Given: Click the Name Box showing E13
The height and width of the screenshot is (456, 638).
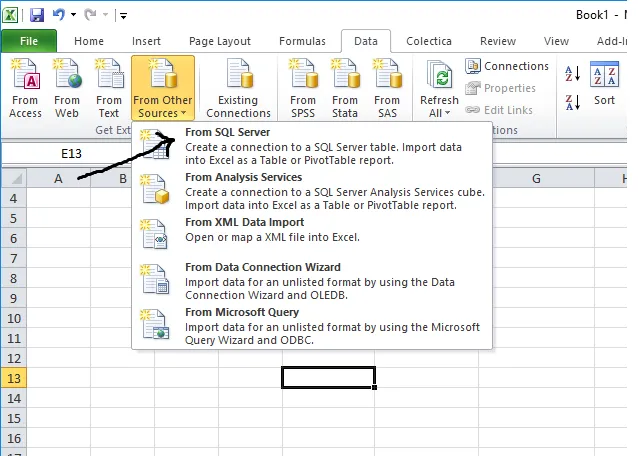Looking at the screenshot, I should tap(71, 154).
